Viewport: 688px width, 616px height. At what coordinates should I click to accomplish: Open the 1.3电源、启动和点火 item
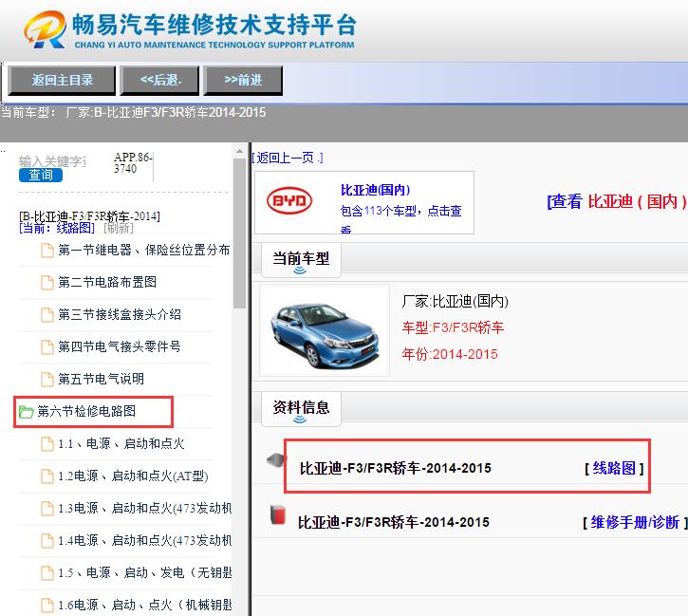click(x=145, y=508)
